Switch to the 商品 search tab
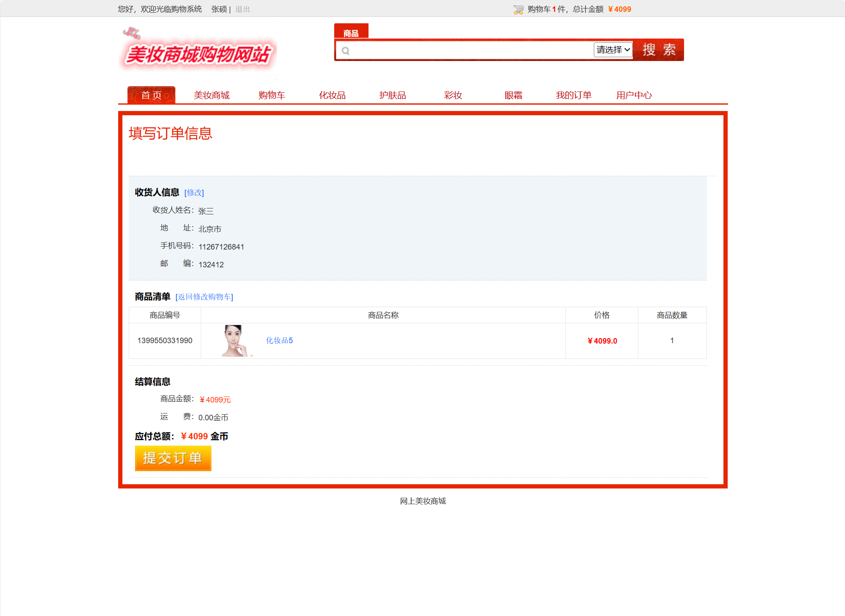 pos(351,33)
